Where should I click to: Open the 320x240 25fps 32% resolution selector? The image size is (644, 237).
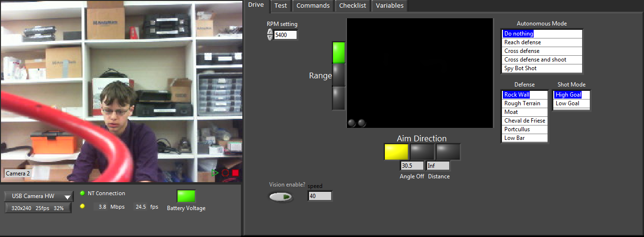[38, 208]
